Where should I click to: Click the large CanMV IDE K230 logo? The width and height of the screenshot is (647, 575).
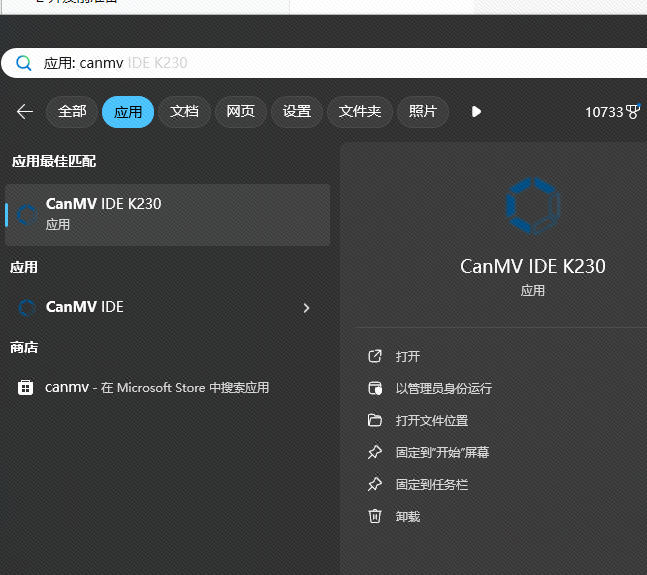tap(533, 206)
